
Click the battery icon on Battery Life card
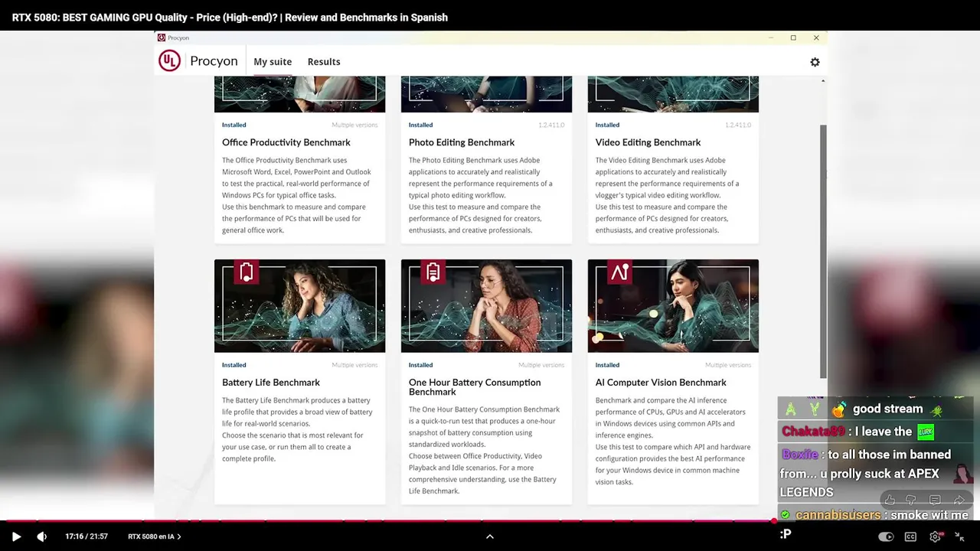(x=246, y=272)
